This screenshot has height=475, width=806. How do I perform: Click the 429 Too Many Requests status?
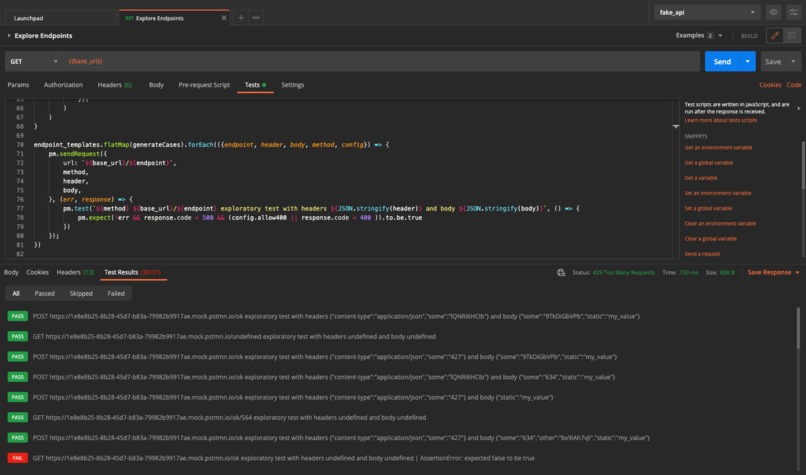(624, 272)
